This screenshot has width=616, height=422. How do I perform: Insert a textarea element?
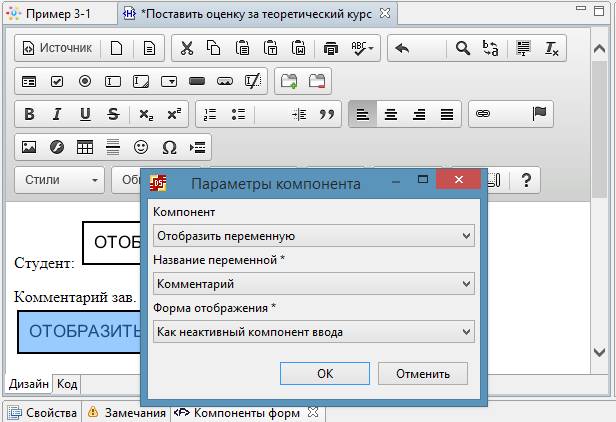tap(141, 81)
